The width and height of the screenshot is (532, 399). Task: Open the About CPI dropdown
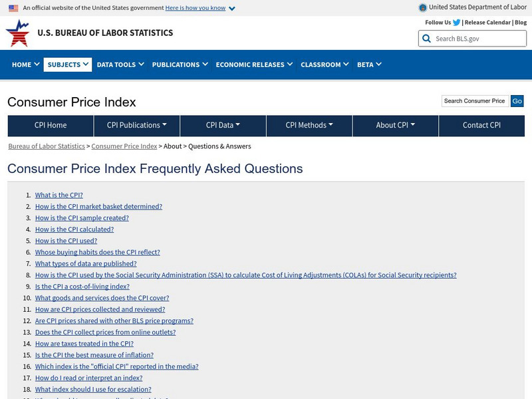point(395,125)
